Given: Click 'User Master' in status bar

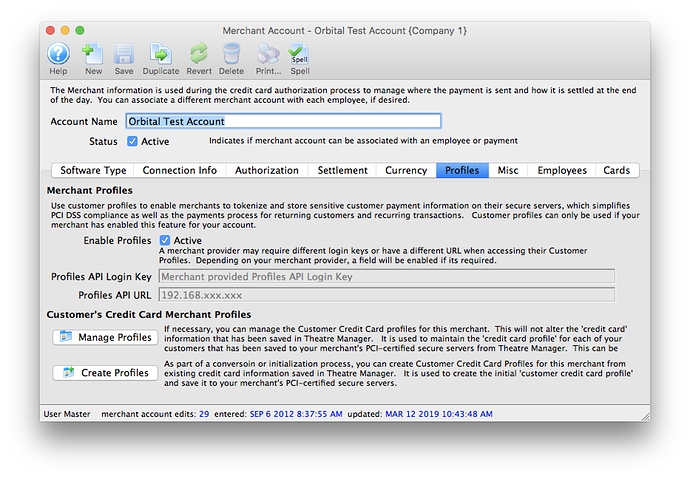Looking at the screenshot, I should [x=67, y=414].
